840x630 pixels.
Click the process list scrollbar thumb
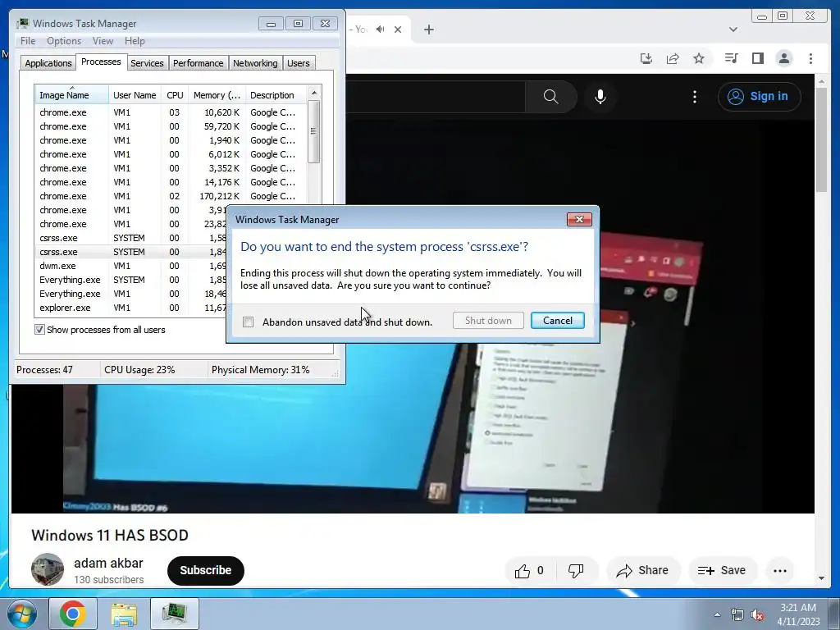tap(314, 131)
